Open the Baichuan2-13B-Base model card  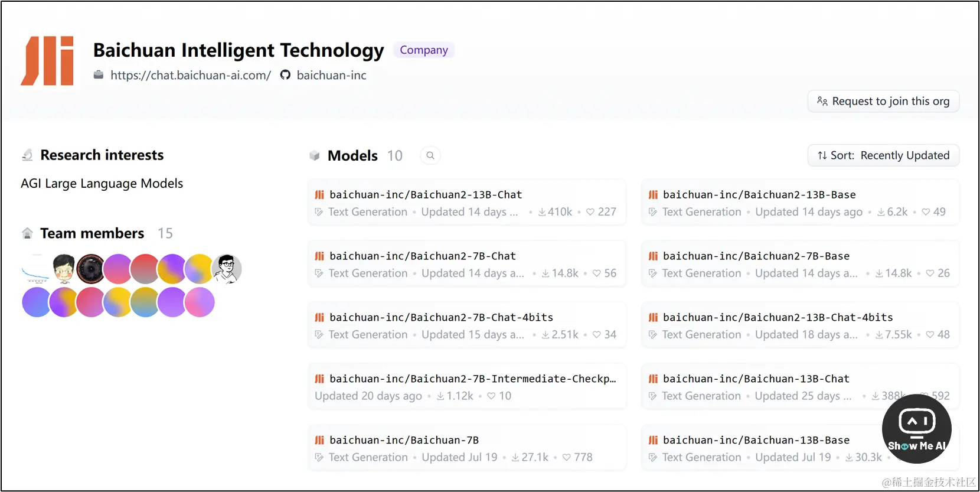(800, 203)
